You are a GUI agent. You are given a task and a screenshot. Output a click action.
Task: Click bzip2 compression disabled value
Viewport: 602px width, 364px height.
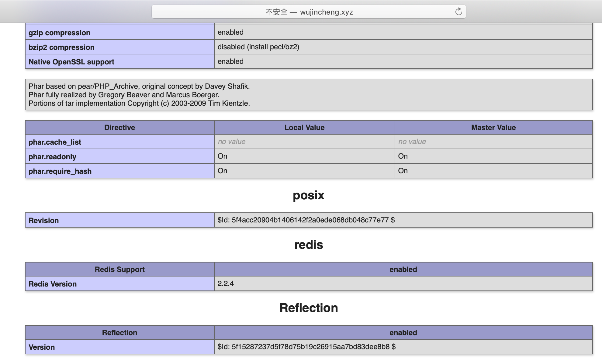tap(258, 47)
